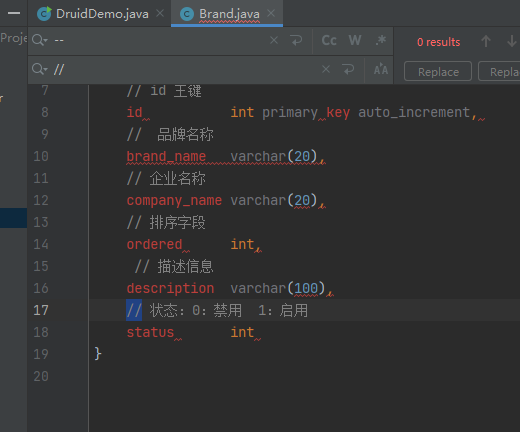Click auto_increment on line 8
Viewport: 520px width, 432px height.
414,112
